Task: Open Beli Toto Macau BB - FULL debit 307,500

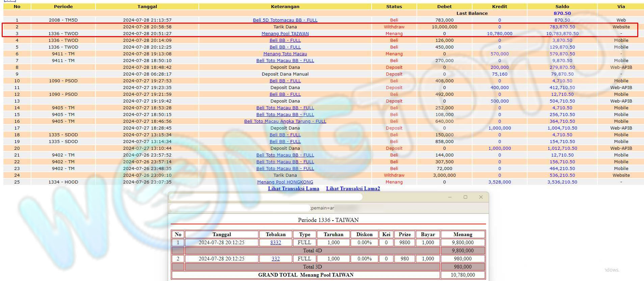Action: tap(285, 162)
